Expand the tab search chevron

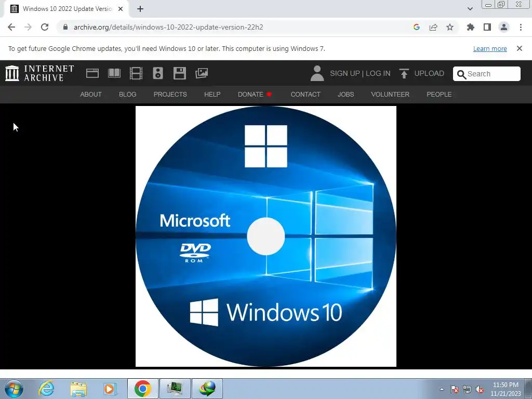click(x=470, y=9)
